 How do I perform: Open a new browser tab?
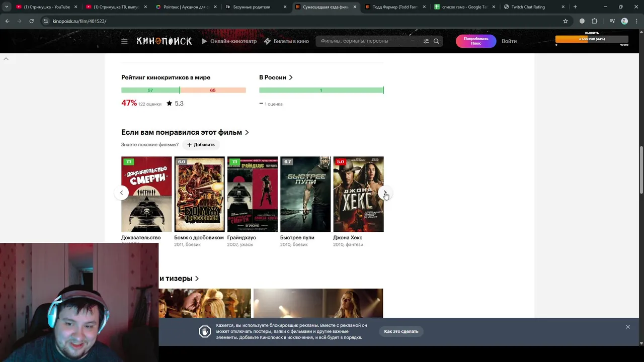pos(575,7)
